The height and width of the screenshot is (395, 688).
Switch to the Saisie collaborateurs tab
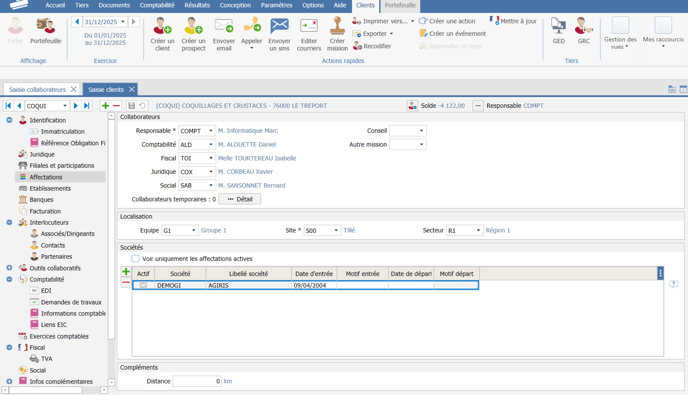[37, 90]
